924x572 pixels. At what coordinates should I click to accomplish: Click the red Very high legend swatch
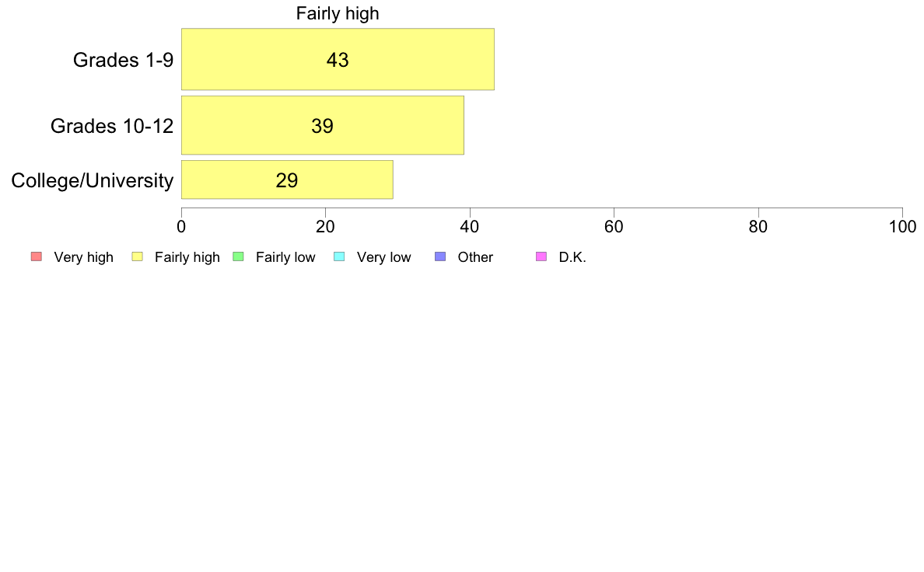pos(37,256)
